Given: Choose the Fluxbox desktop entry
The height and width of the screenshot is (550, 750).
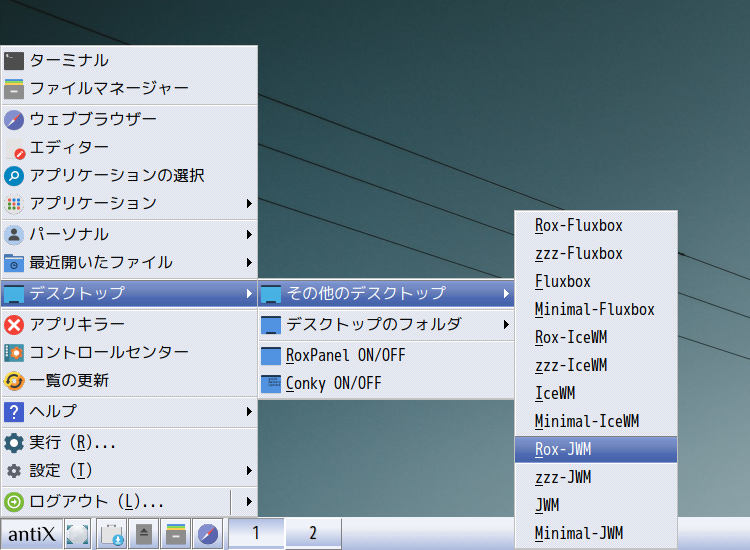Looking at the screenshot, I should (x=596, y=281).
